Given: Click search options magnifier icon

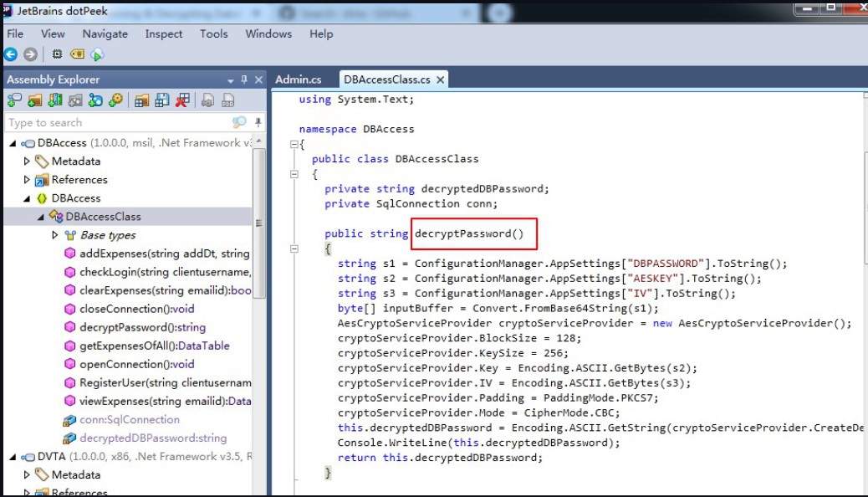Looking at the screenshot, I should pos(239,122).
